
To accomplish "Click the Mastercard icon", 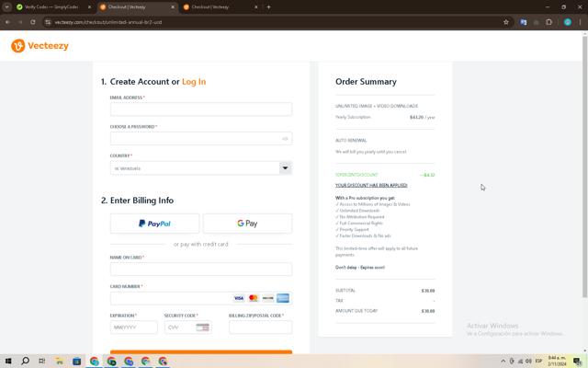I will click(254, 298).
